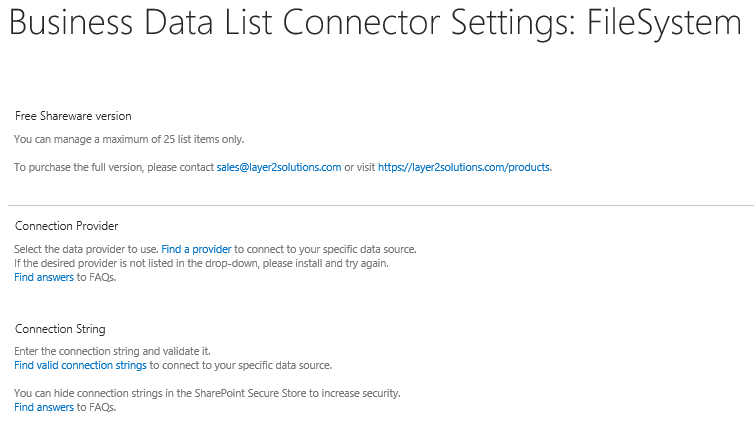Click the "Find valid connection strings" link

click(80, 365)
